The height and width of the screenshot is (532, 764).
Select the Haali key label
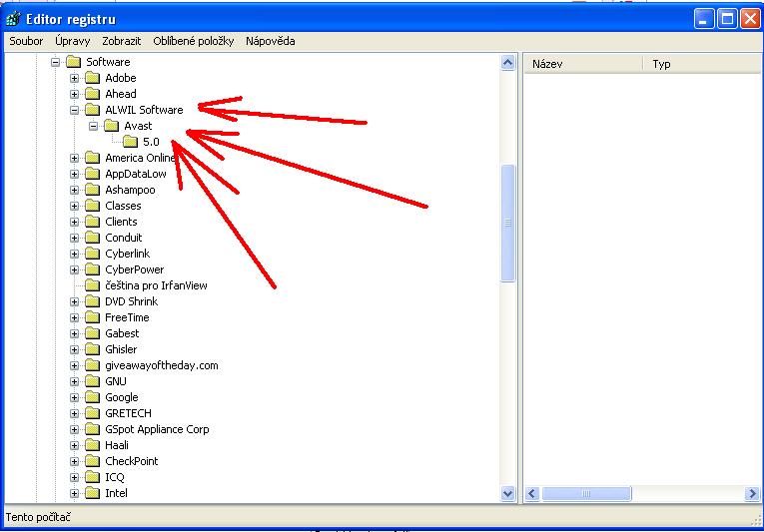tap(117, 446)
